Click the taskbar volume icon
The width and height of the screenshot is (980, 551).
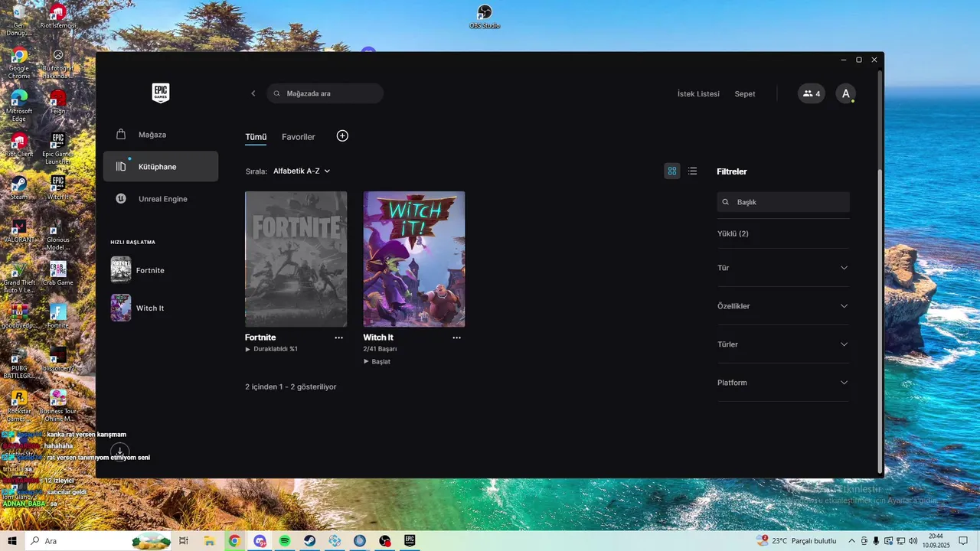click(913, 541)
